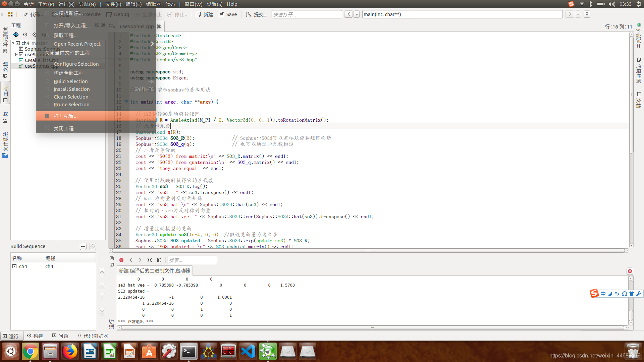
Task: Add an item to the Build Sequence
Action: click(x=83, y=246)
